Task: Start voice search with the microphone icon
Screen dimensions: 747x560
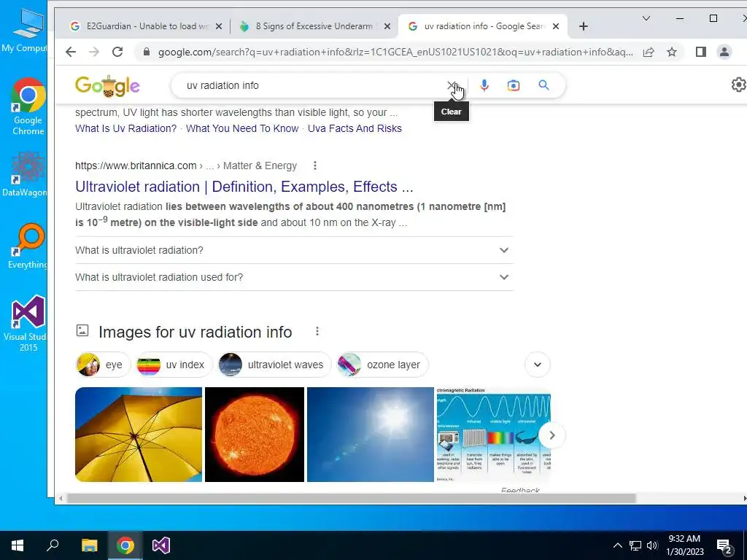Action: (x=484, y=85)
